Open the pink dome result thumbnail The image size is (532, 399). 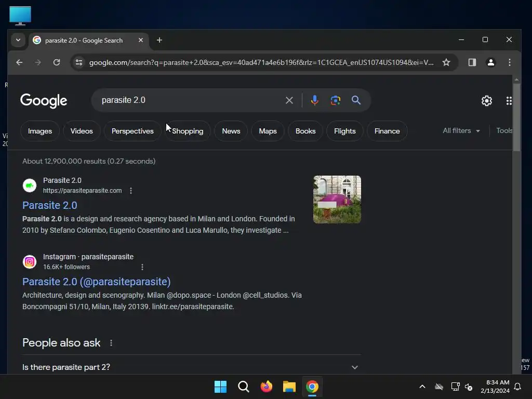pyautogui.click(x=337, y=199)
